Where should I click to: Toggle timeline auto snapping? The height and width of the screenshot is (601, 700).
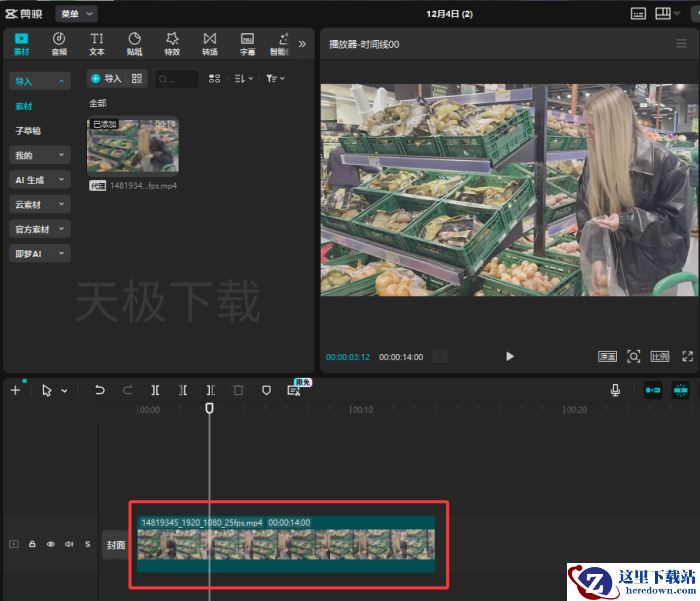[x=680, y=390]
